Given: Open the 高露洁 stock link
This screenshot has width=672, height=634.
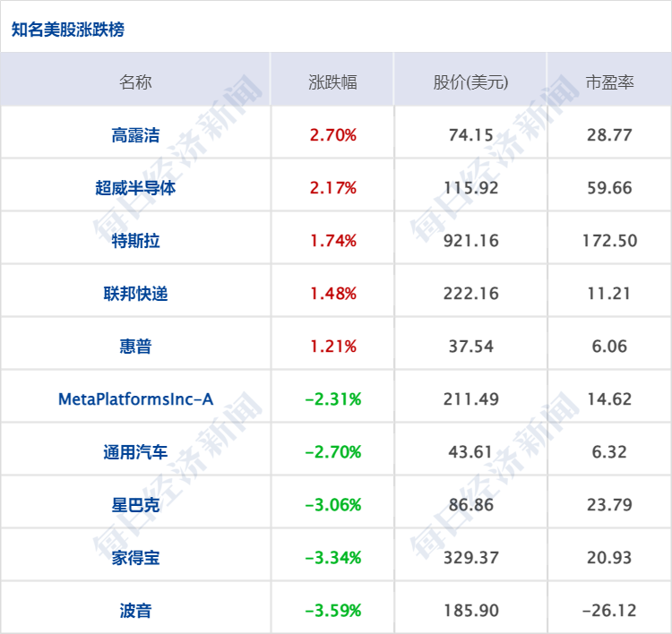Looking at the screenshot, I should (x=135, y=135).
